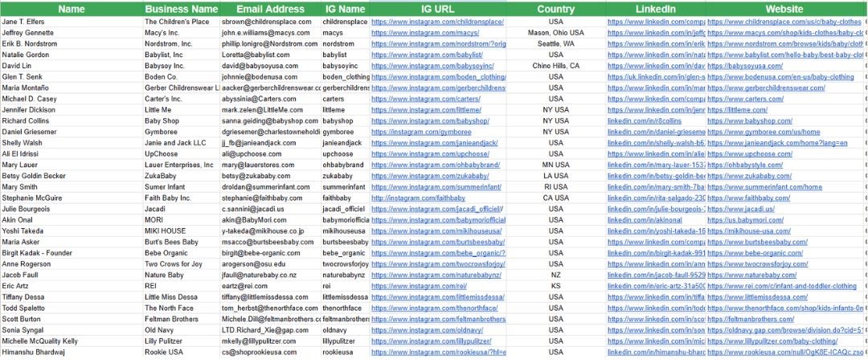Open the twocrowsforjoy.com website link

coord(758,264)
